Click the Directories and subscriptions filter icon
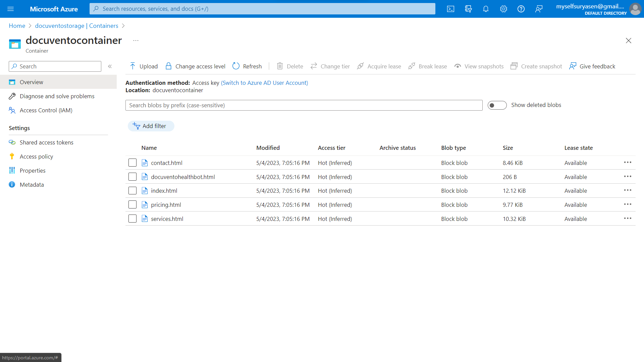Screen dimensions: 644x362 [x=468, y=9]
